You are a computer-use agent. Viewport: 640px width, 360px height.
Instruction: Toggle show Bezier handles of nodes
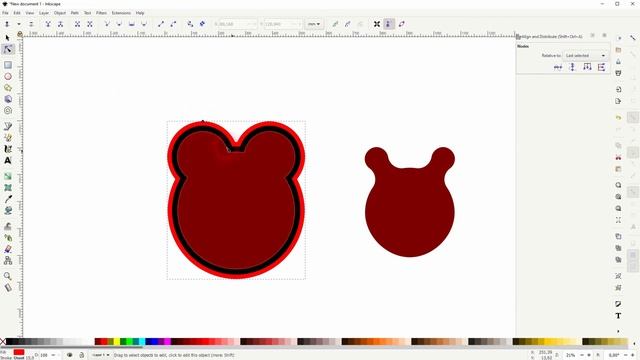[x=389, y=24]
